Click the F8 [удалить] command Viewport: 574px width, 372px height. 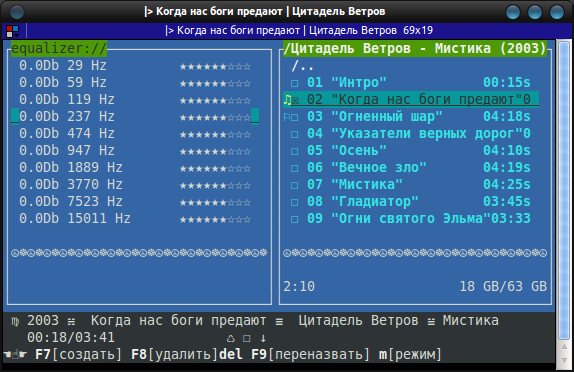[175, 354]
